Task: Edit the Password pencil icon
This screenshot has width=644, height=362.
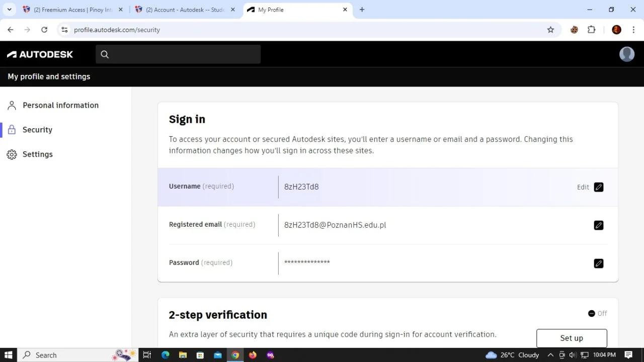Action: [x=598, y=263]
